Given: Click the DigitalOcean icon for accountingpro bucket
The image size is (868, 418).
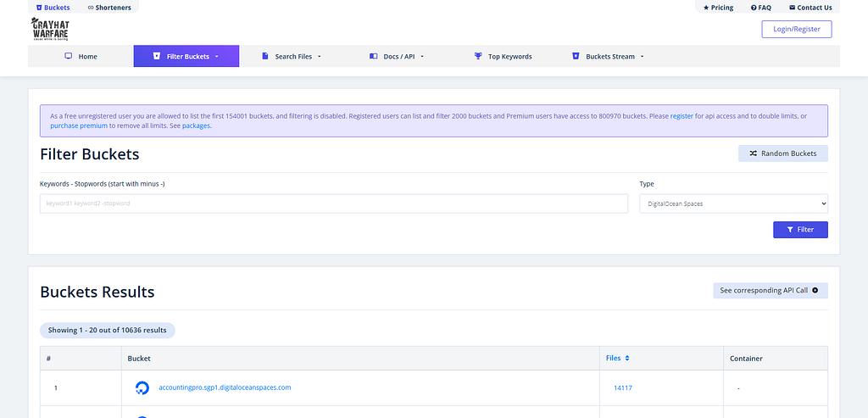Looking at the screenshot, I should [142, 388].
